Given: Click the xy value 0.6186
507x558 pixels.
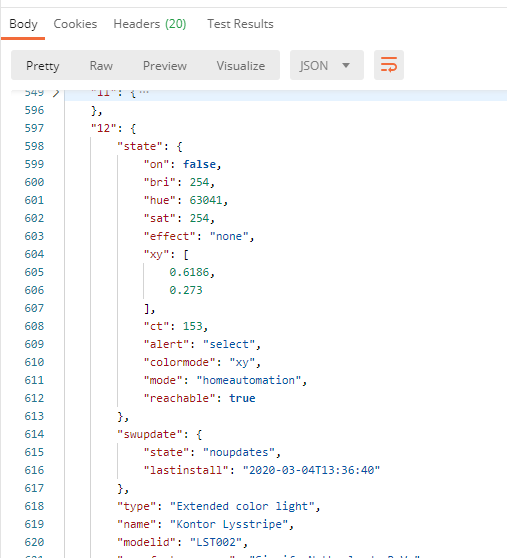Looking at the screenshot, I should [189, 272].
